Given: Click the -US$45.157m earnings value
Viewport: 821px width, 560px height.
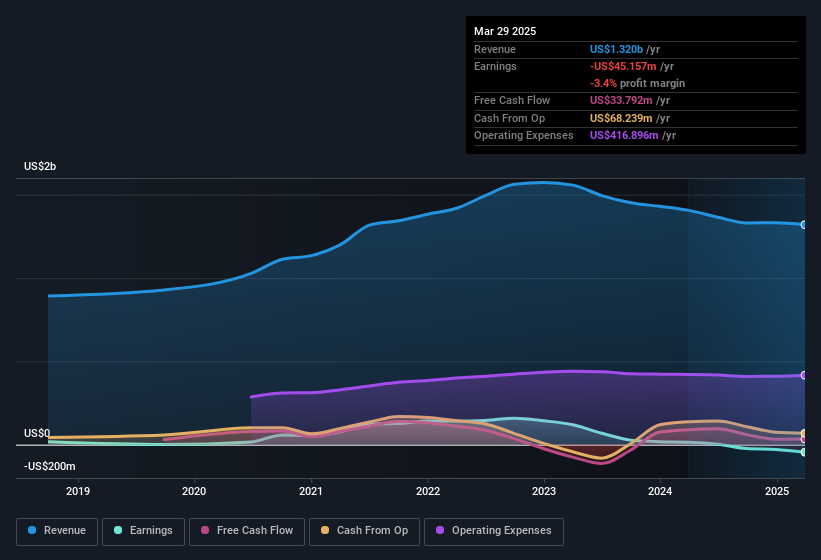Looking at the screenshot, I should click(623, 66).
